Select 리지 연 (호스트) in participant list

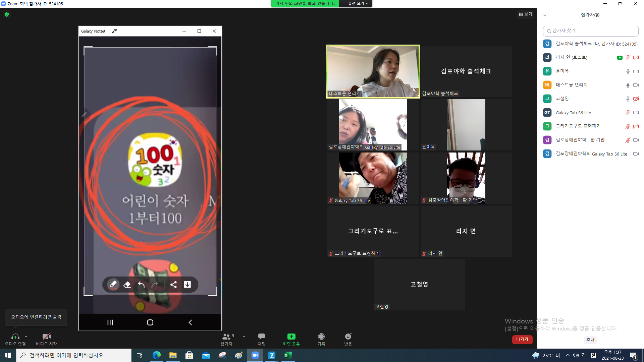tap(590, 58)
